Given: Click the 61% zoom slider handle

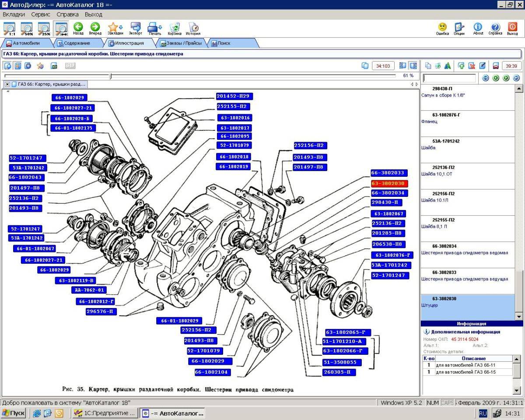Looking at the screenshot, I should click(111, 76).
